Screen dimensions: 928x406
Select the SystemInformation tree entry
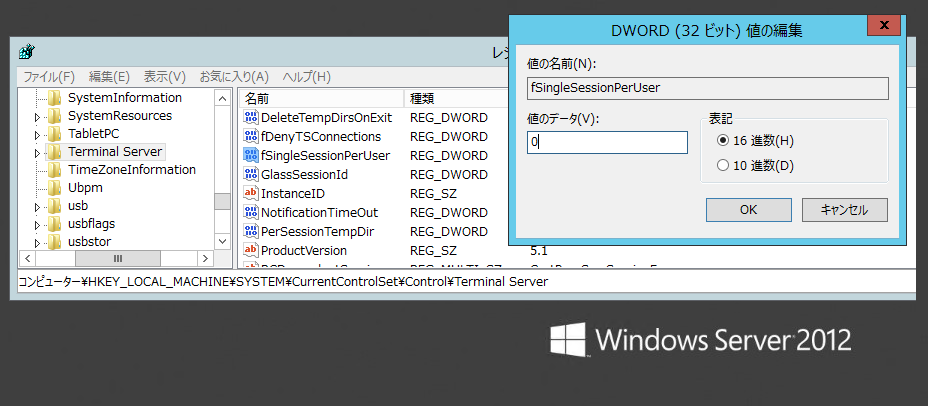125,98
